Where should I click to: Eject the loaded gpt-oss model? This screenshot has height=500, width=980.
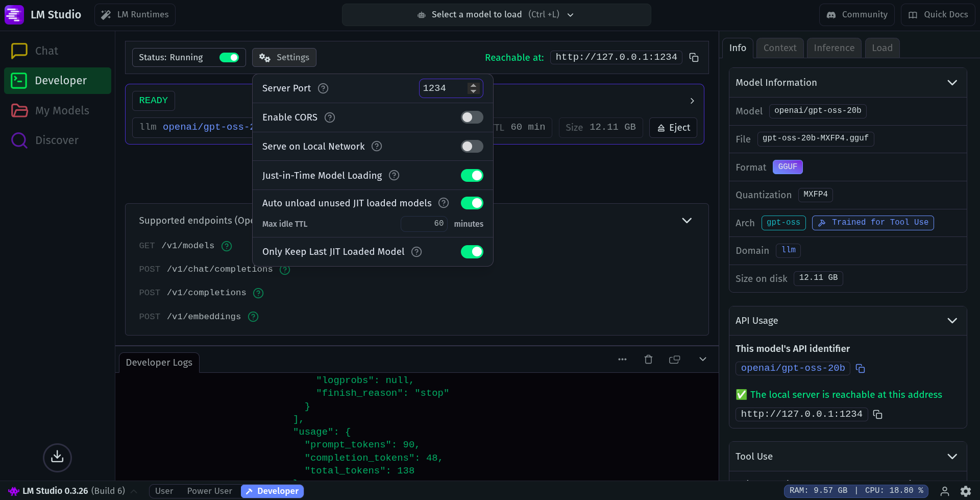tap(673, 127)
